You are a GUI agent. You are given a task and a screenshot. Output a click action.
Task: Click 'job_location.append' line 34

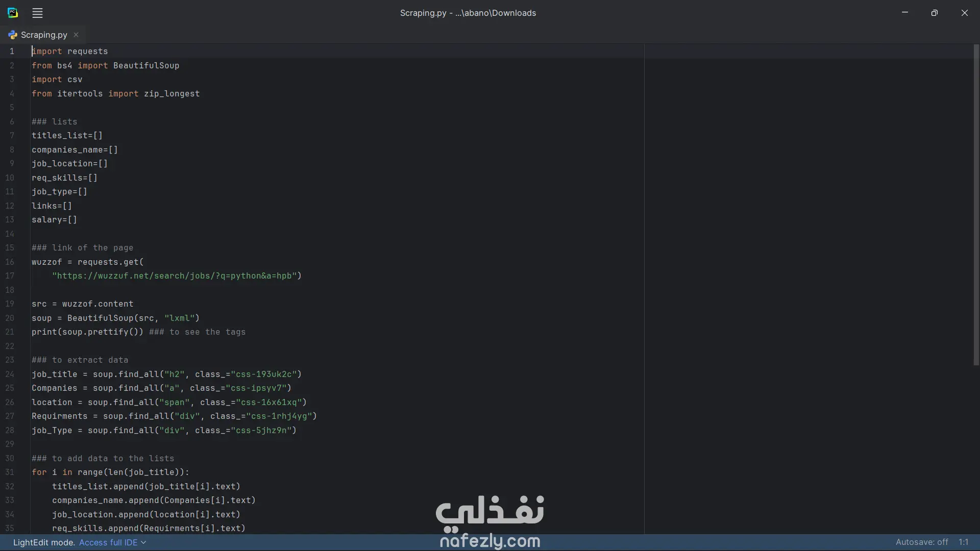(146, 514)
